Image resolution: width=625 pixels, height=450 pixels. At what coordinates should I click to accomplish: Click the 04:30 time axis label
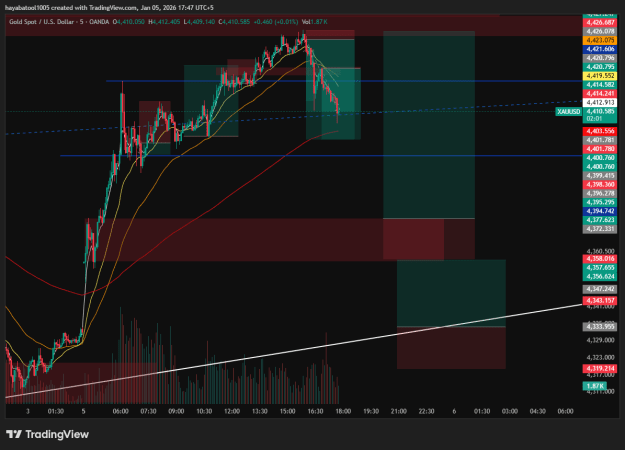click(538, 411)
